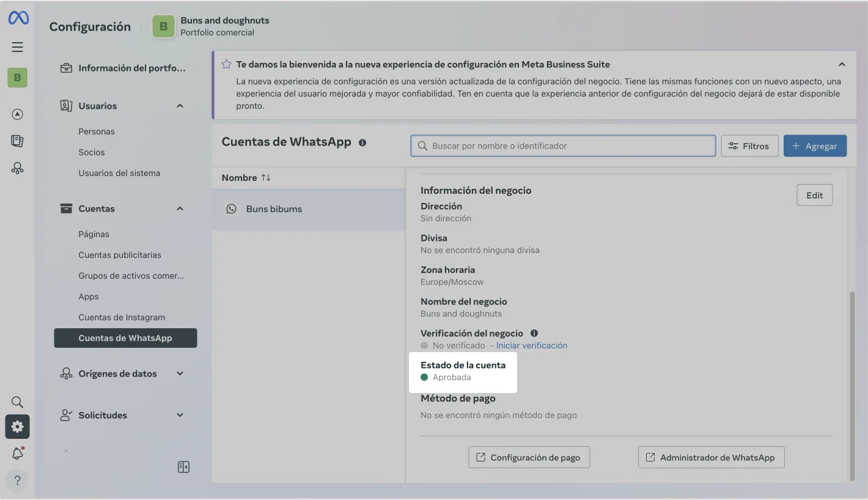This screenshot has height=500, width=868.
Task: Open Cuentas de Instagram menu item
Action: tap(122, 317)
